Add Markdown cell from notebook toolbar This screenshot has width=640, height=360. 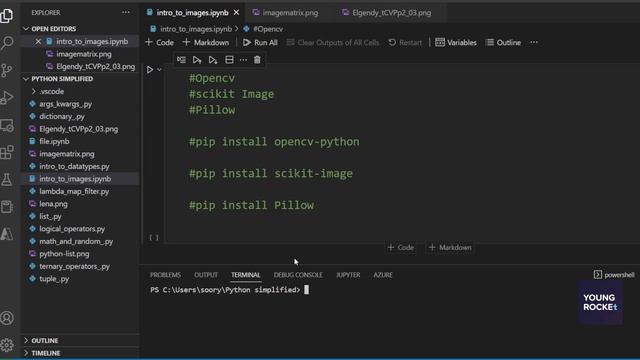click(206, 42)
